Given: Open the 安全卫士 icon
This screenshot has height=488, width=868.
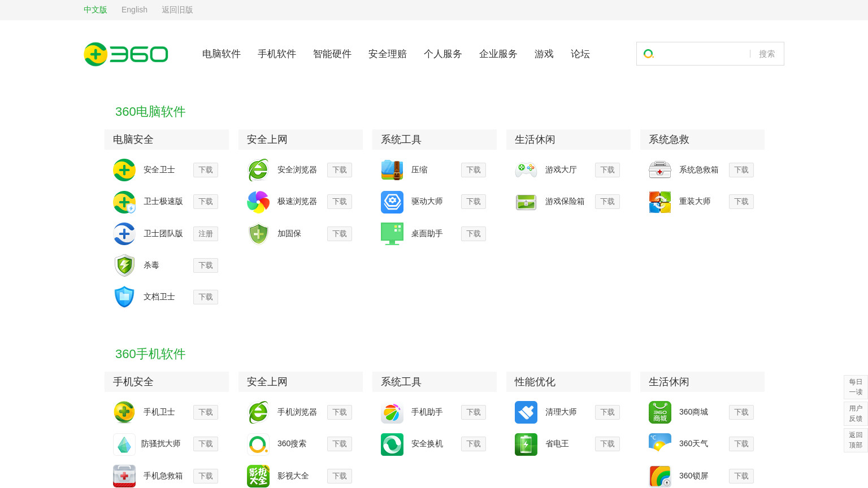Looking at the screenshot, I should point(124,170).
